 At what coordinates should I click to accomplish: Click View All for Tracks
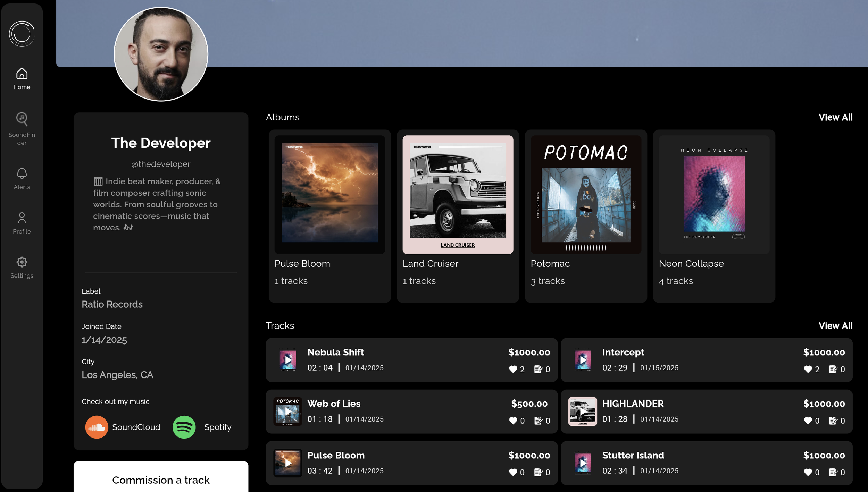[835, 326]
